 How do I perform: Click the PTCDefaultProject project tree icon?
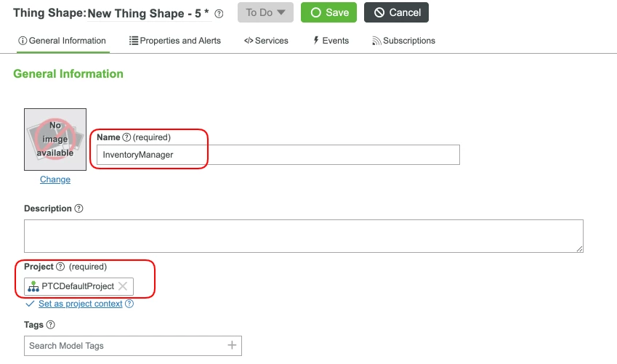pos(33,286)
